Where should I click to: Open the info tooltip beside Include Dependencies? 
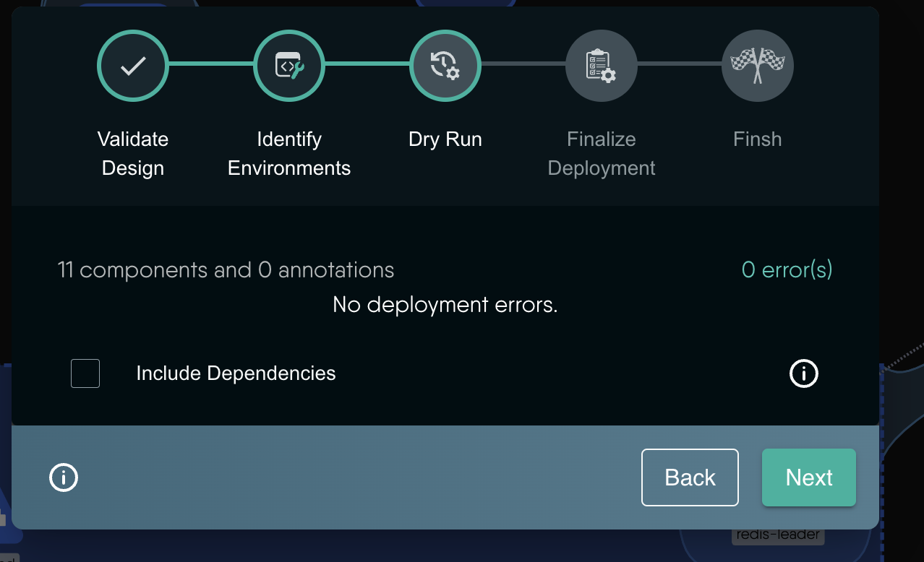click(803, 373)
